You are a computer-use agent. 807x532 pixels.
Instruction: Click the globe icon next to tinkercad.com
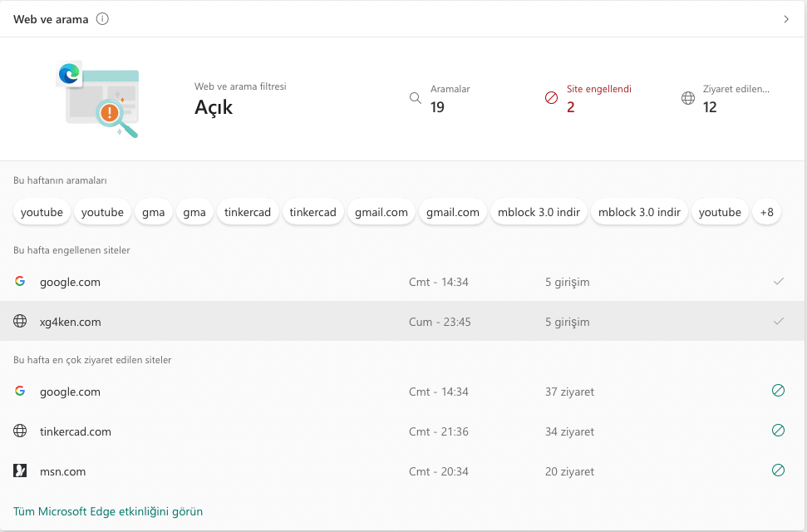[20, 431]
